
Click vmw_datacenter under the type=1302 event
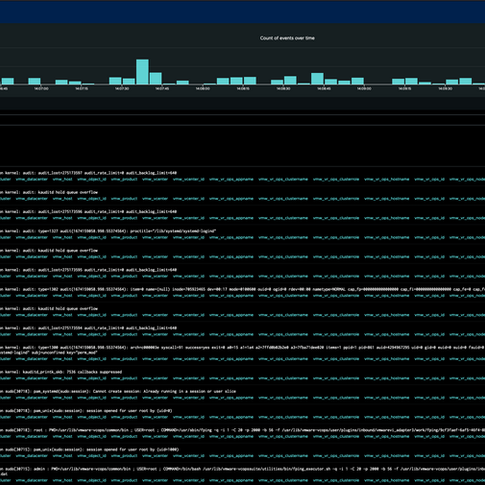point(32,296)
